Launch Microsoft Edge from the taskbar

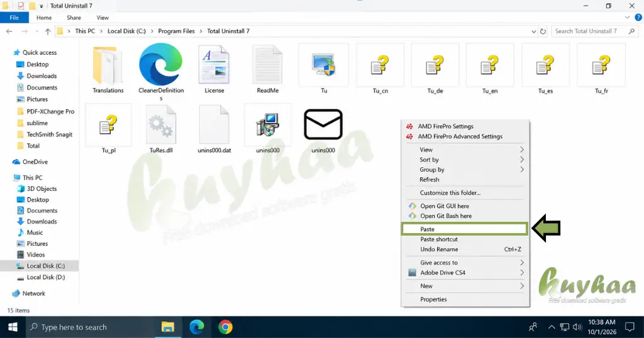coord(197,327)
